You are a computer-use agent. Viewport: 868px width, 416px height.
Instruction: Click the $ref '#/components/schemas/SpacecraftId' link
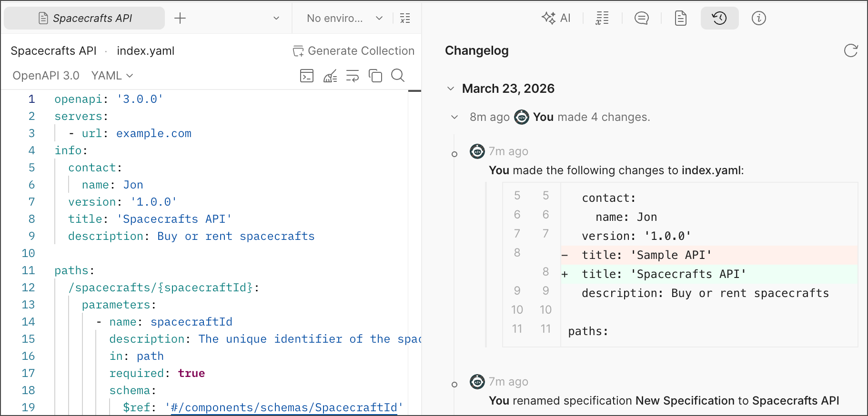(284, 407)
